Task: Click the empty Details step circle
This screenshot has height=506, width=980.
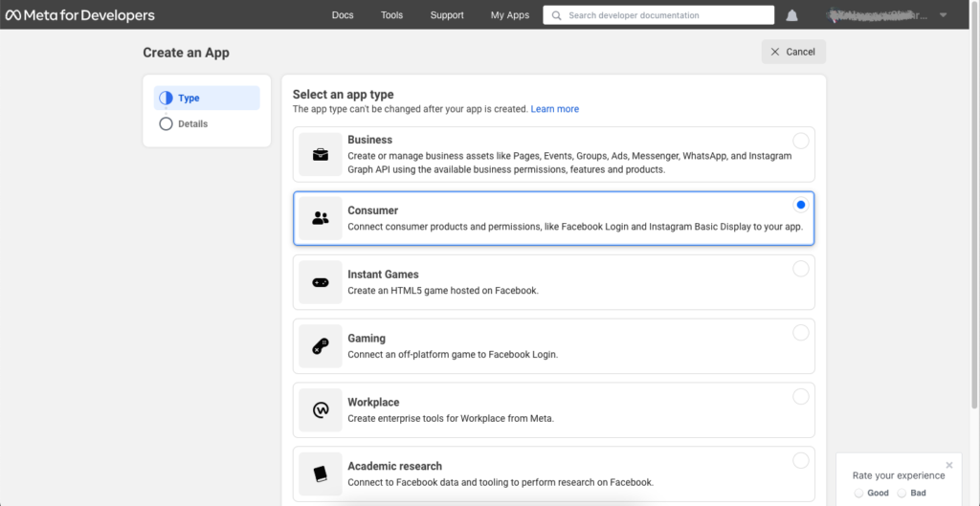Action: (166, 123)
